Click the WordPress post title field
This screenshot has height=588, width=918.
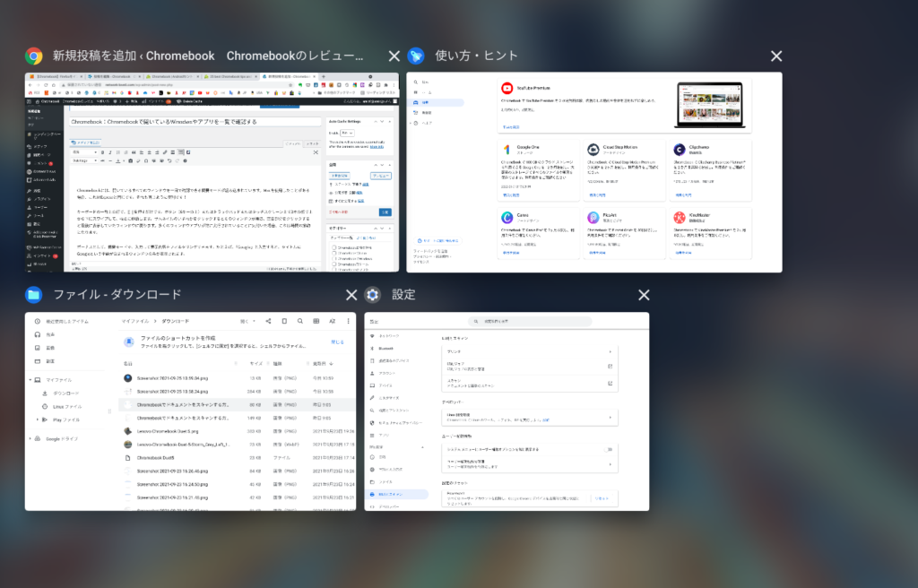(x=195, y=122)
